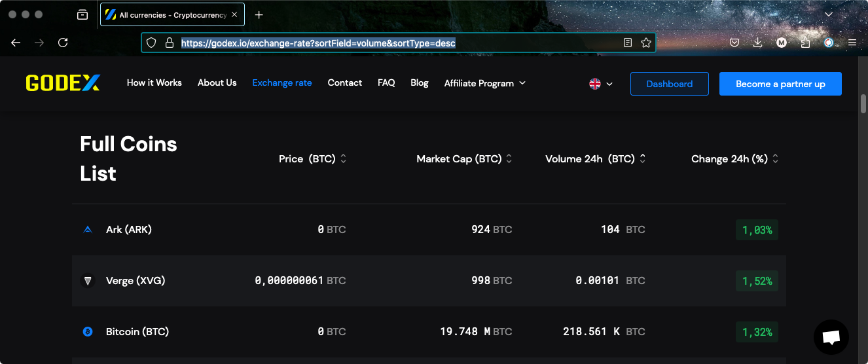Click the Bitcoin coin icon

pos(88,332)
